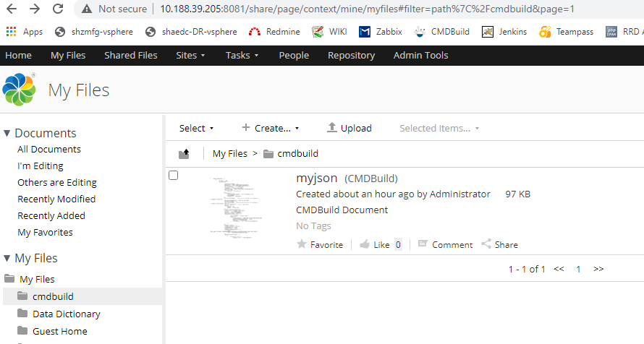Collapse the My Files tree section triangle
Screen dimensions: 644x344
pos(7,258)
